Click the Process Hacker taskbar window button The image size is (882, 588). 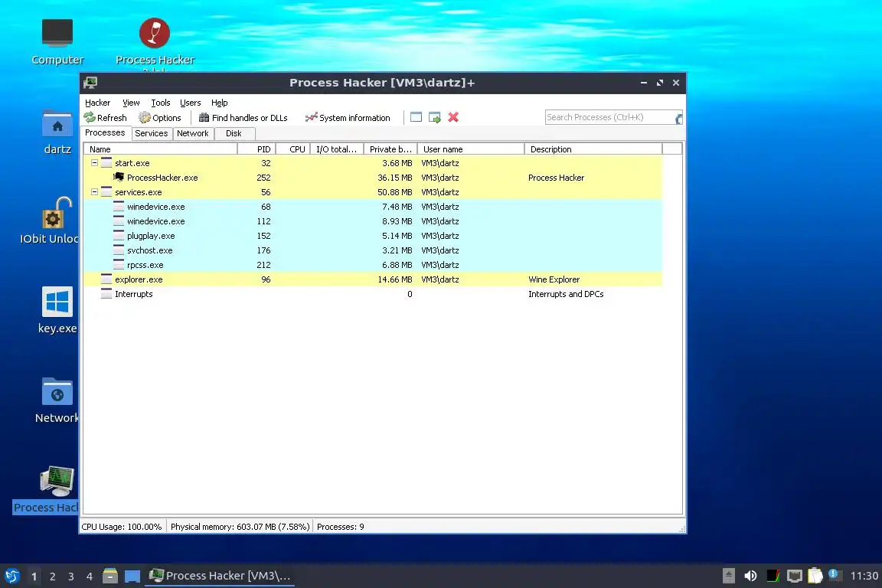(220, 576)
